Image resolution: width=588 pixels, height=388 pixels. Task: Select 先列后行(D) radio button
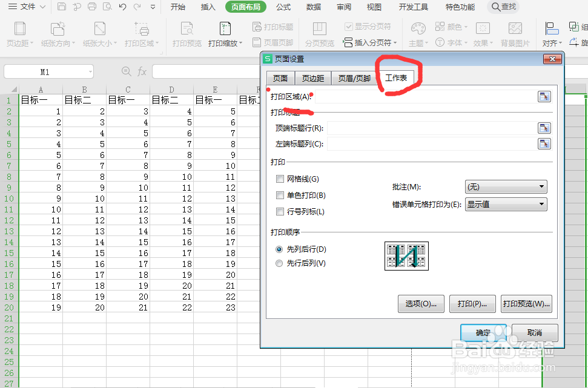(279, 249)
